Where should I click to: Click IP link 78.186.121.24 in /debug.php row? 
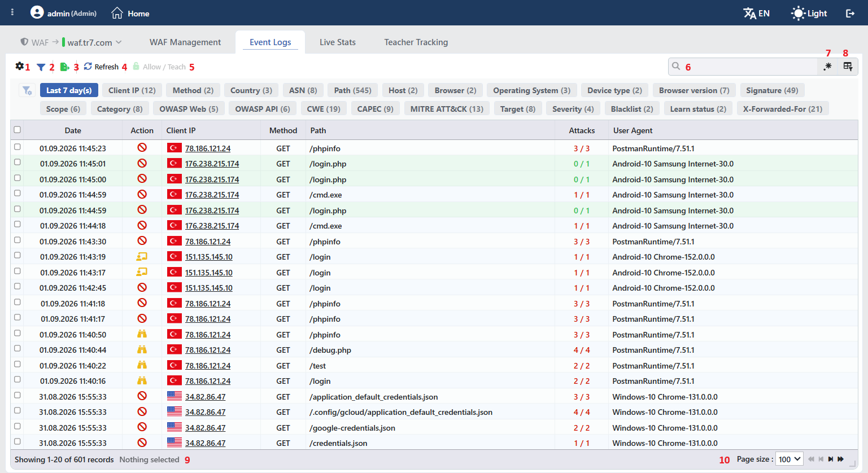pyautogui.click(x=208, y=350)
